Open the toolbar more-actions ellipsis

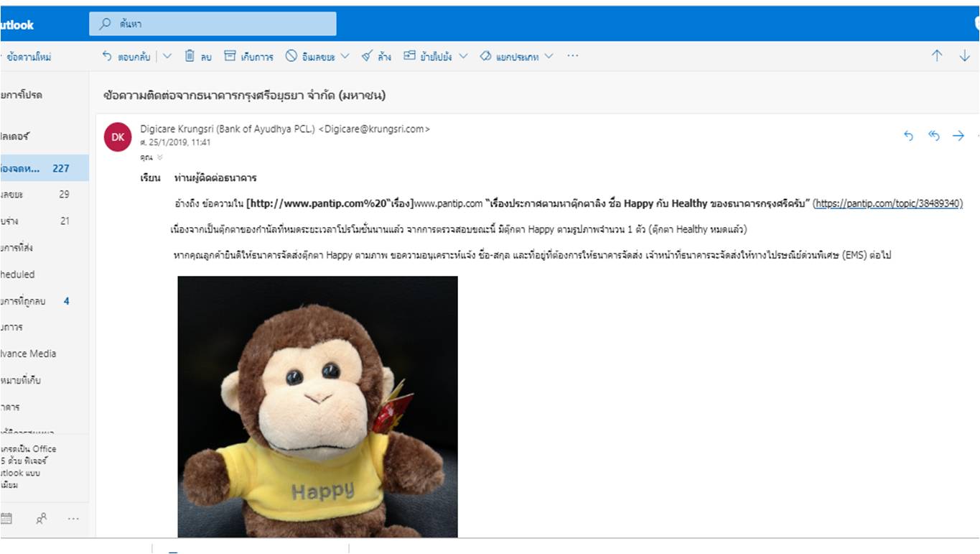572,56
